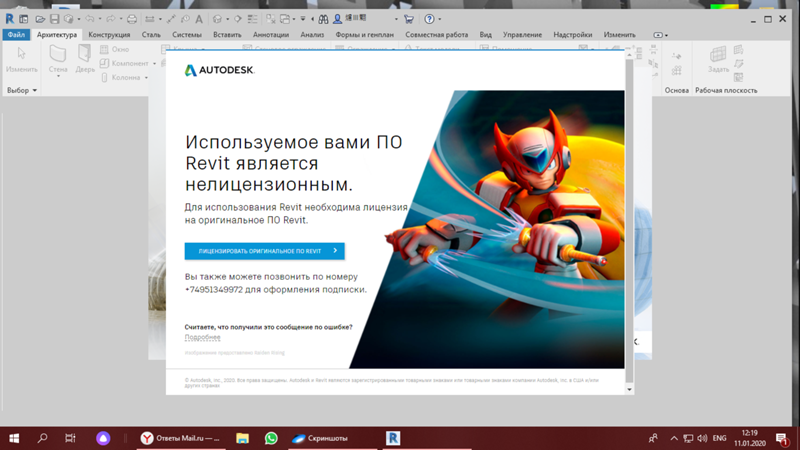800x450 pixels.
Task: Switch to the Конструкция ribbon tab
Action: tap(109, 35)
